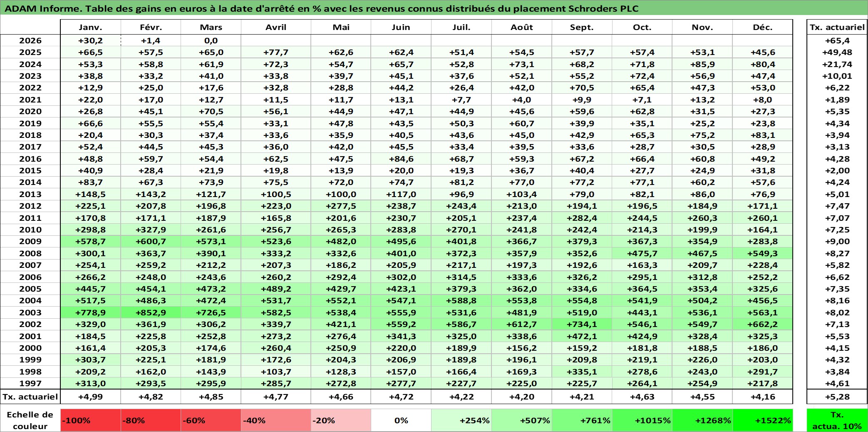Image resolution: width=868 pixels, height=432 pixels.
Task: Select the 1997 year row label
Action: pyautogui.click(x=30, y=383)
